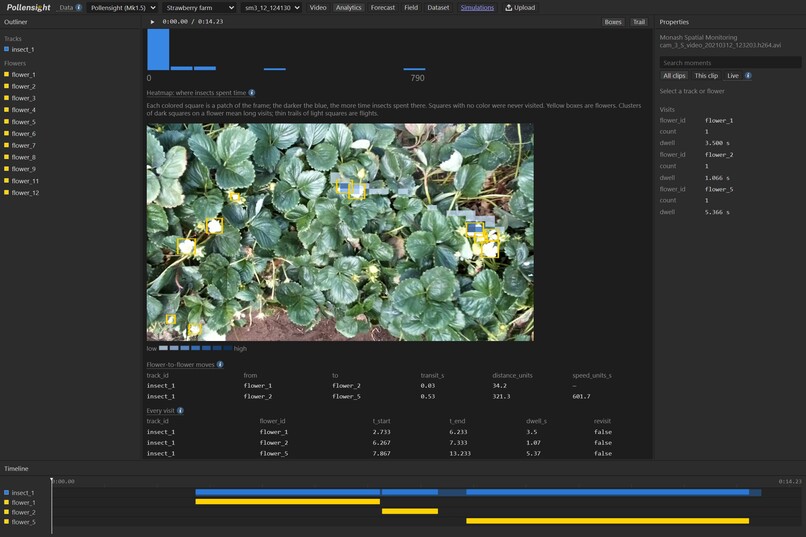
Task: Select flower_3 in Outliner
Action: 23,98
